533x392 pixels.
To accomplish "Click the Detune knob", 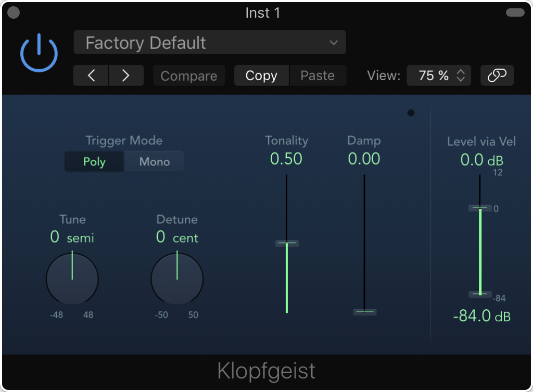I will coord(177,279).
